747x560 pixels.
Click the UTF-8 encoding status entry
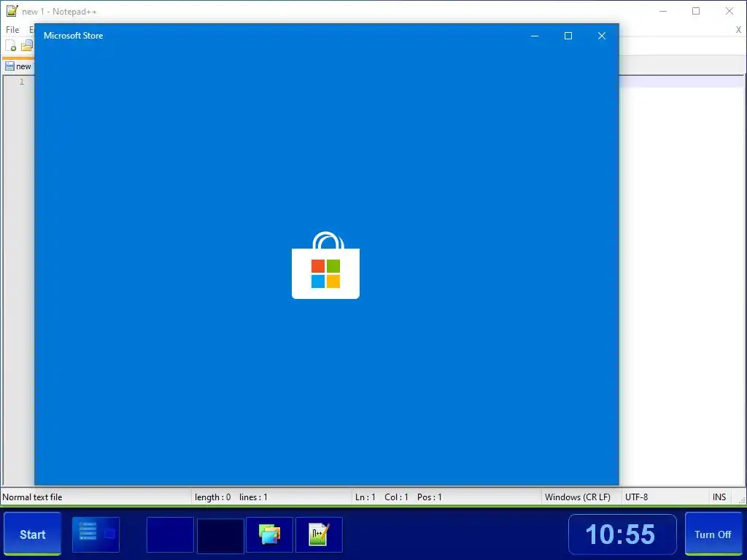point(636,497)
